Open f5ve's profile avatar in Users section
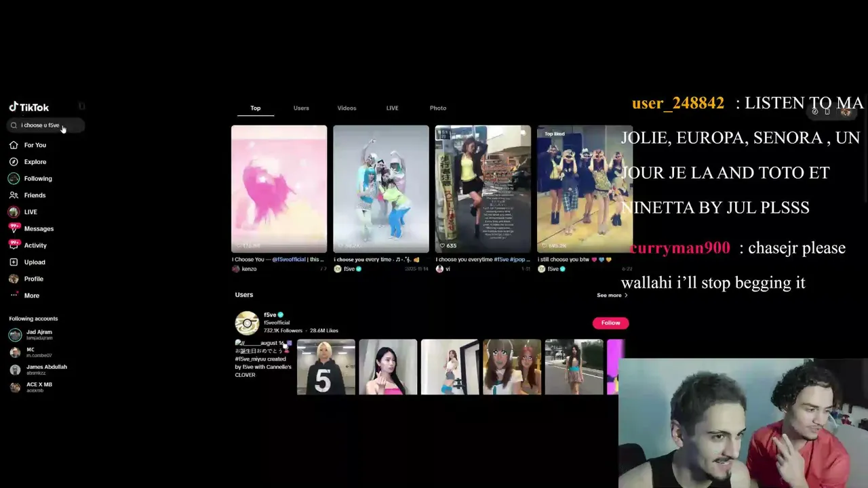Viewport: 868px width, 488px height. coord(247,323)
